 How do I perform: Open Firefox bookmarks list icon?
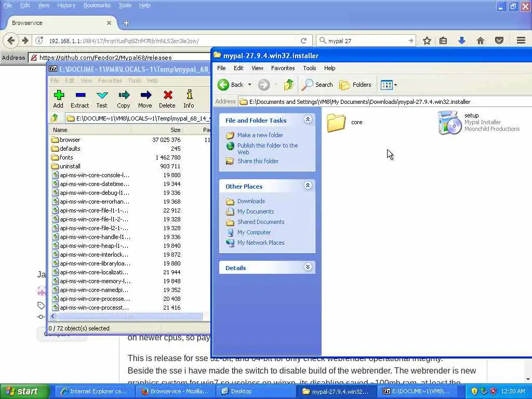443,41
